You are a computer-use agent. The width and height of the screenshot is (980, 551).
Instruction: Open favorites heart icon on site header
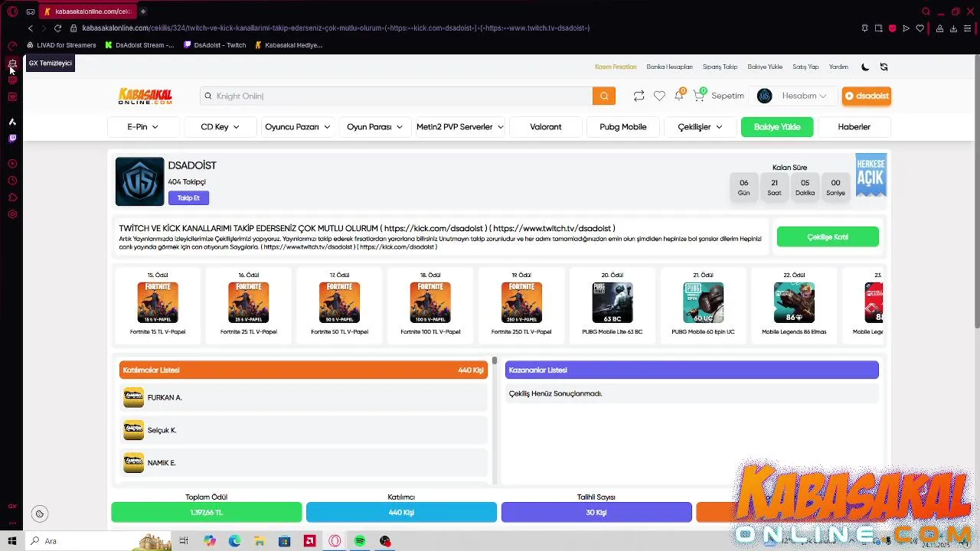point(659,96)
